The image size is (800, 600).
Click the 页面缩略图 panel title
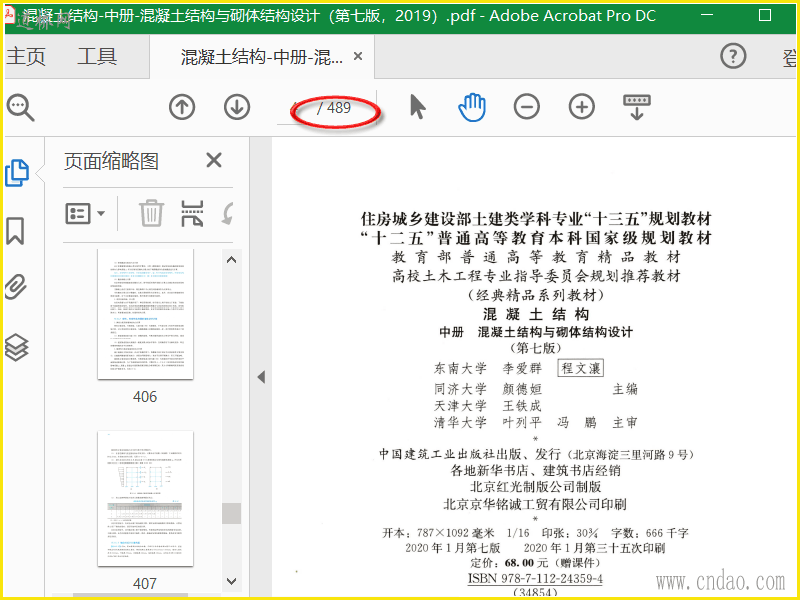point(111,161)
